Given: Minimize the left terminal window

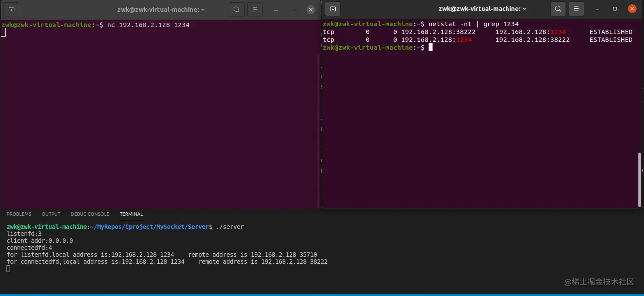Looking at the screenshot, I should coord(277,10).
